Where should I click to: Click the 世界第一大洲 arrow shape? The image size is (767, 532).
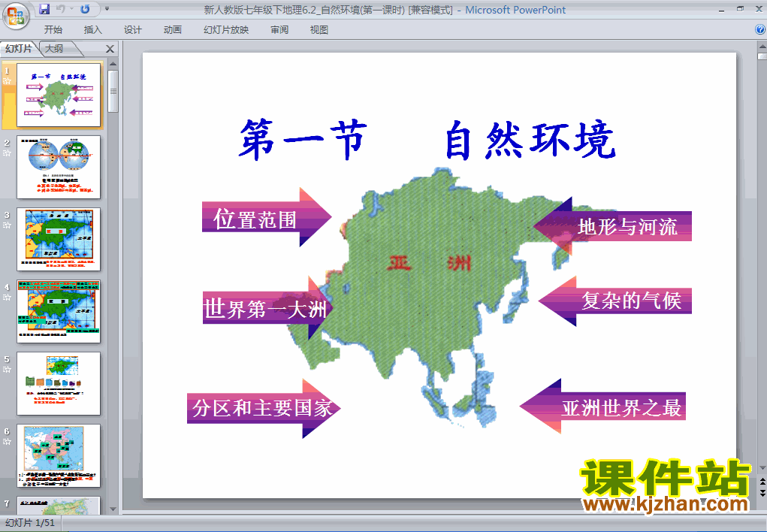click(x=267, y=308)
